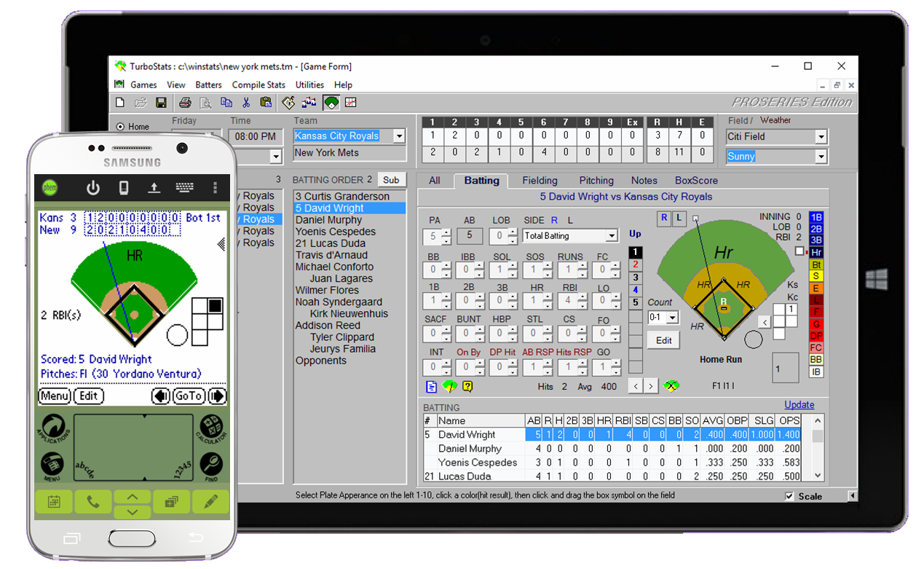Select plate appearance 4 under Up
The image size is (924, 569).
636,290
